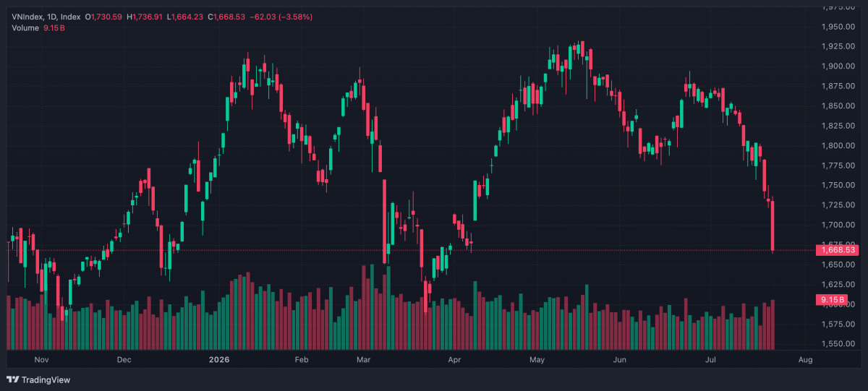
Task: Click the last red volume bar
Action: pyautogui.click(x=773, y=325)
